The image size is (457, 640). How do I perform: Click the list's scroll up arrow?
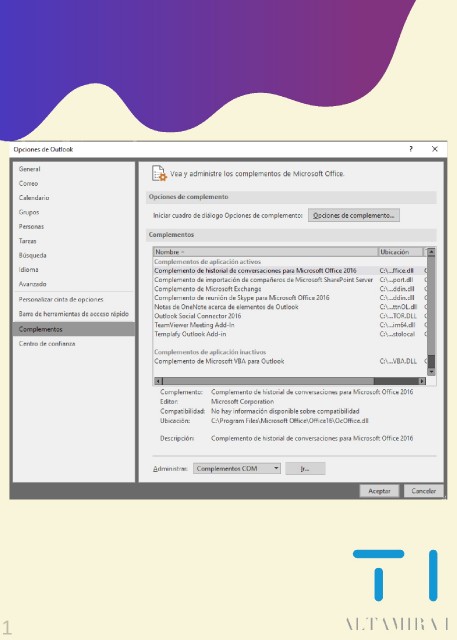[431, 252]
